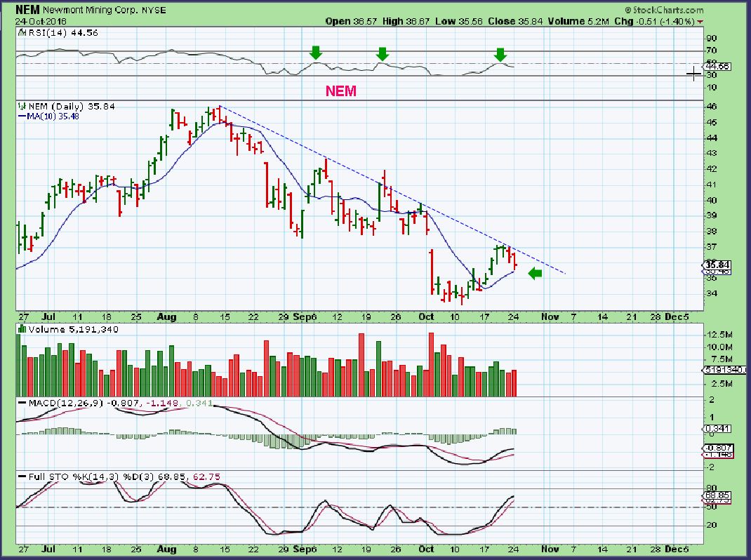Click Nov on the price chart date axis
The height and width of the screenshot is (560, 751).
point(550,317)
